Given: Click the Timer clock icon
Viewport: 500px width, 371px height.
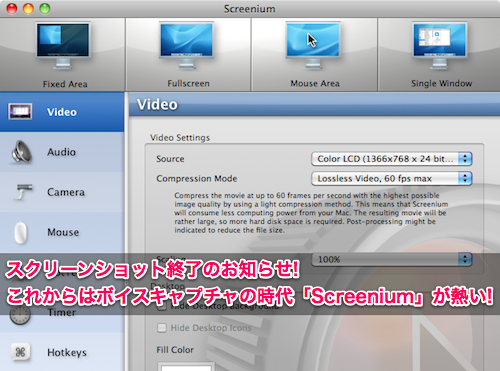Looking at the screenshot, I should [20, 314].
